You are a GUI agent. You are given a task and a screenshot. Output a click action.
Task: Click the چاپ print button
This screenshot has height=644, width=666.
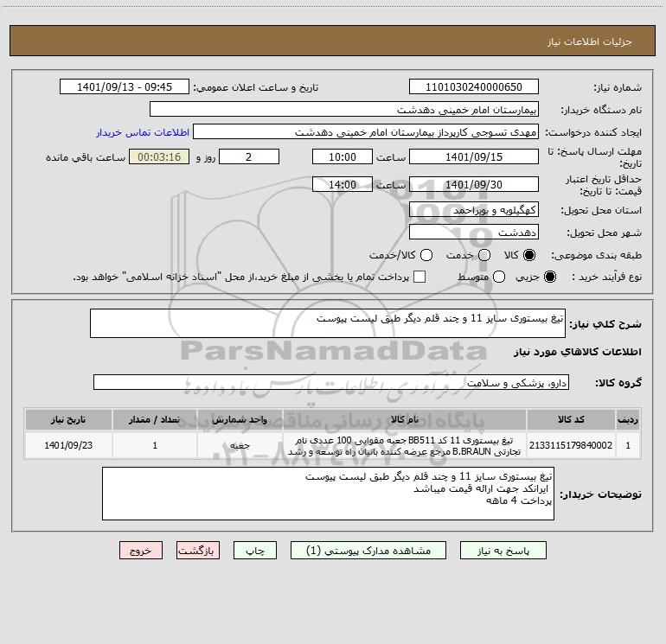(x=255, y=551)
